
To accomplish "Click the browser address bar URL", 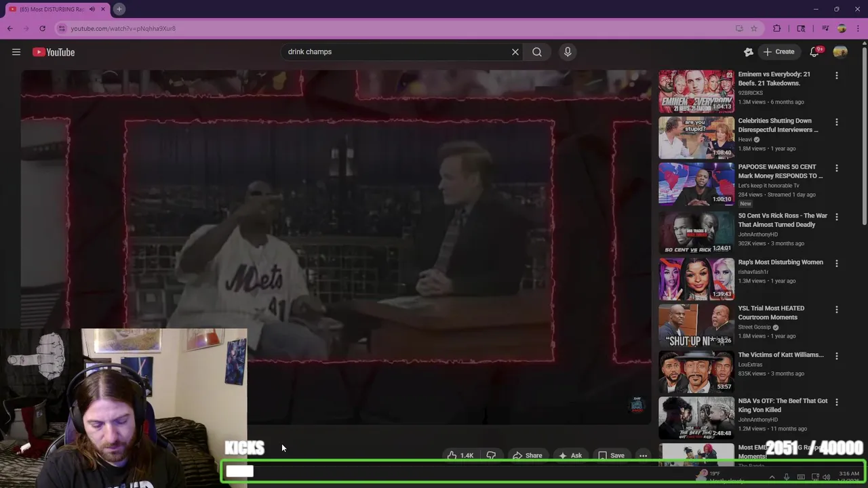I will pyautogui.click(x=123, y=28).
